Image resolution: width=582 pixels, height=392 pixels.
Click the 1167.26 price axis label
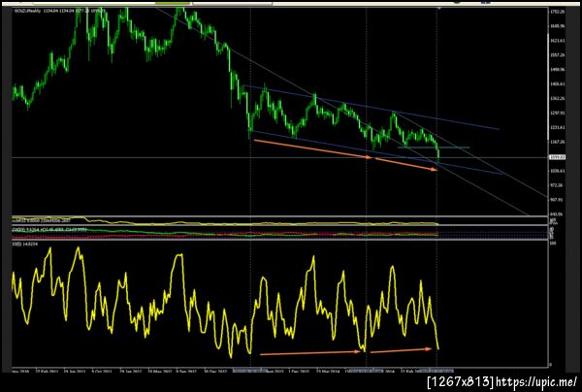pyautogui.click(x=558, y=142)
